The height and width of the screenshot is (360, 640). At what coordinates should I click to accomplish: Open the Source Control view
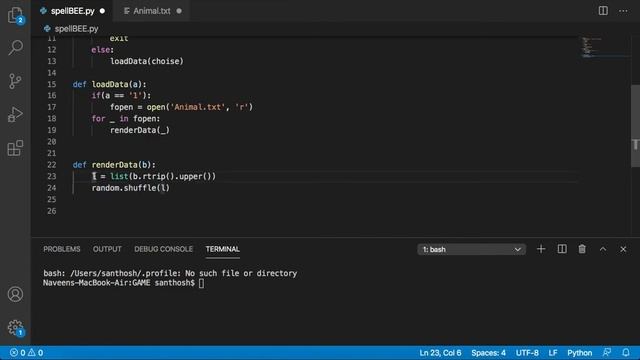tap(15, 81)
